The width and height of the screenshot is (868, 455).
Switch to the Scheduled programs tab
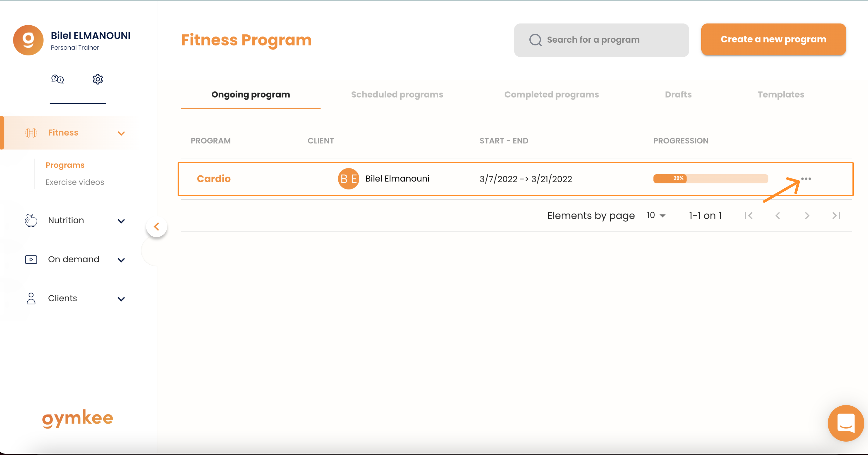[x=397, y=95]
